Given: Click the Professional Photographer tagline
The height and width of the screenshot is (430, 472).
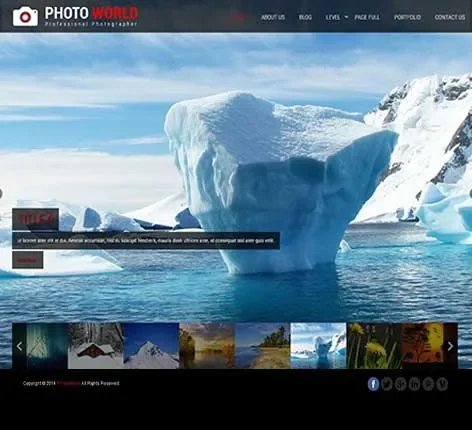Looking at the screenshot, I should pos(91,24).
